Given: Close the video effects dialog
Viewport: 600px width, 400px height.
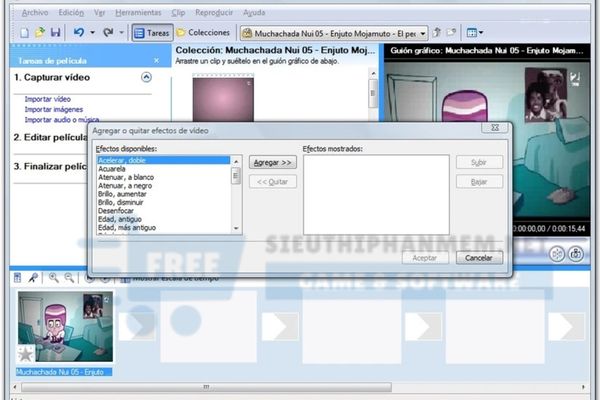Looking at the screenshot, I should point(495,128).
